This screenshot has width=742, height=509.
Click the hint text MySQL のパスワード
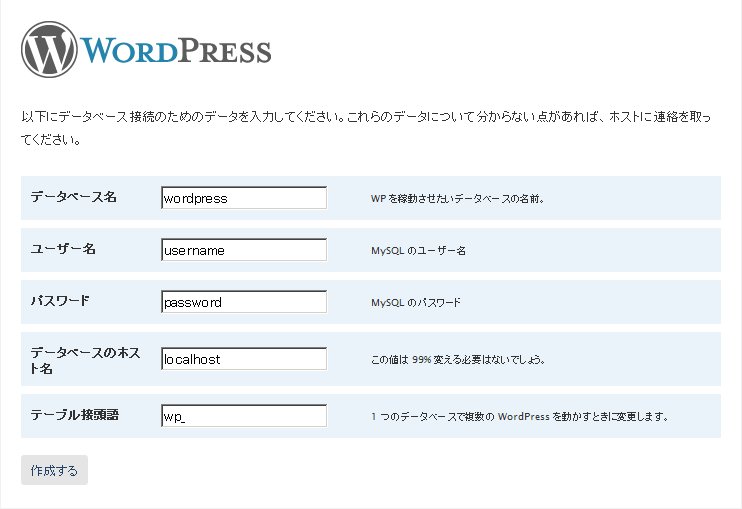coord(415,303)
